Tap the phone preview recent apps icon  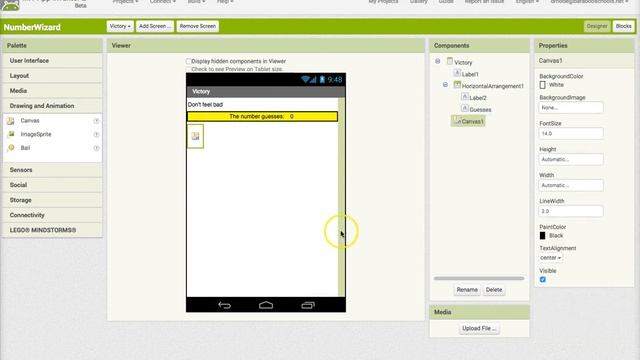click(308, 305)
